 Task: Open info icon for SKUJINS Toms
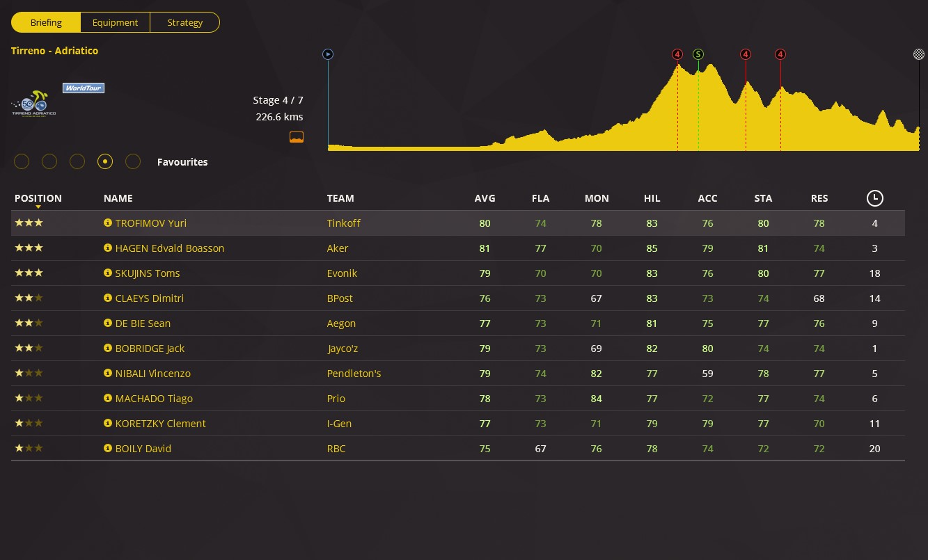pyautogui.click(x=108, y=273)
